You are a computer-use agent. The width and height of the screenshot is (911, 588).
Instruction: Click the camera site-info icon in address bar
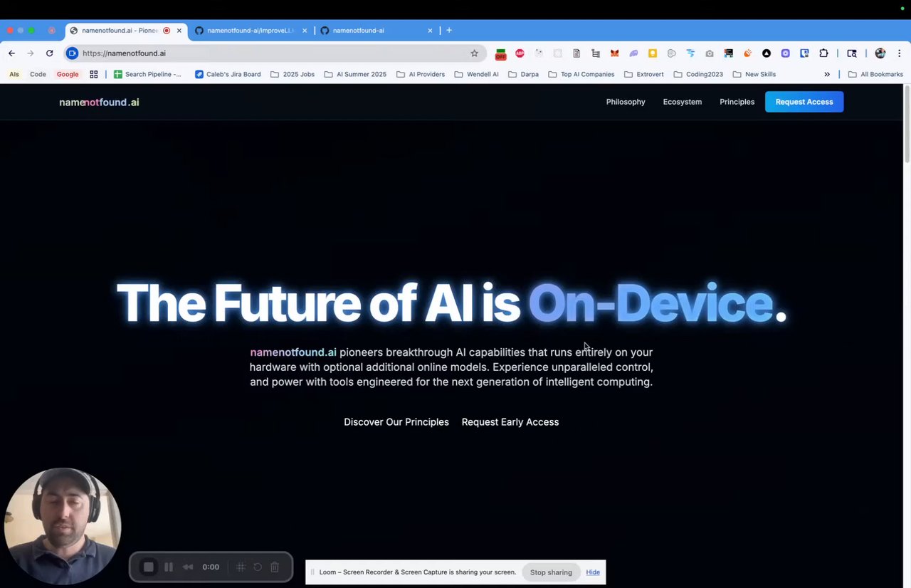pyautogui.click(x=72, y=53)
